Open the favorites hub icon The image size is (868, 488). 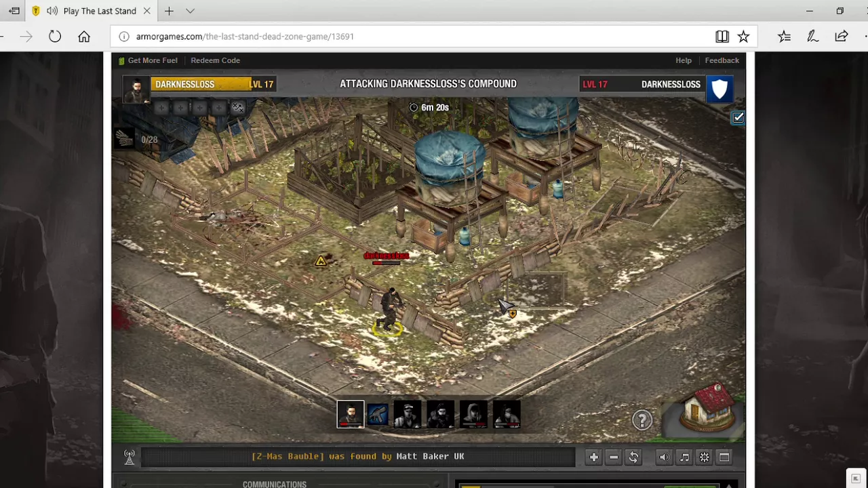pos(785,37)
